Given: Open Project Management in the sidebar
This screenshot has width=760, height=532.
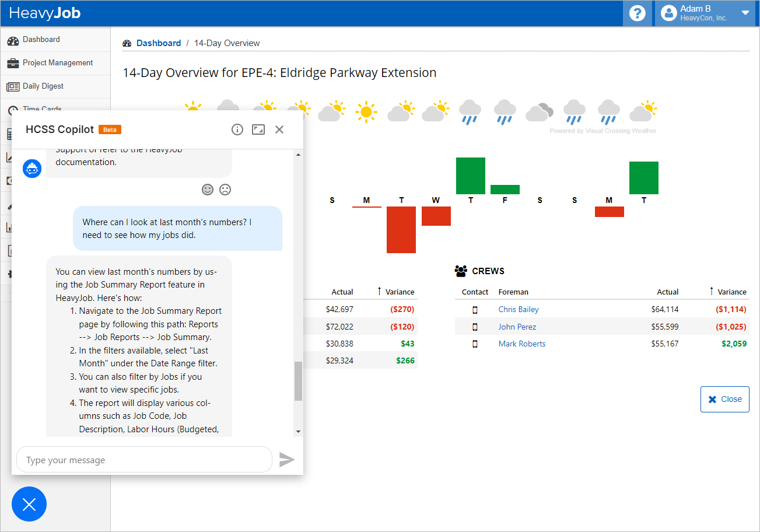Looking at the screenshot, I should coord(57,63).
